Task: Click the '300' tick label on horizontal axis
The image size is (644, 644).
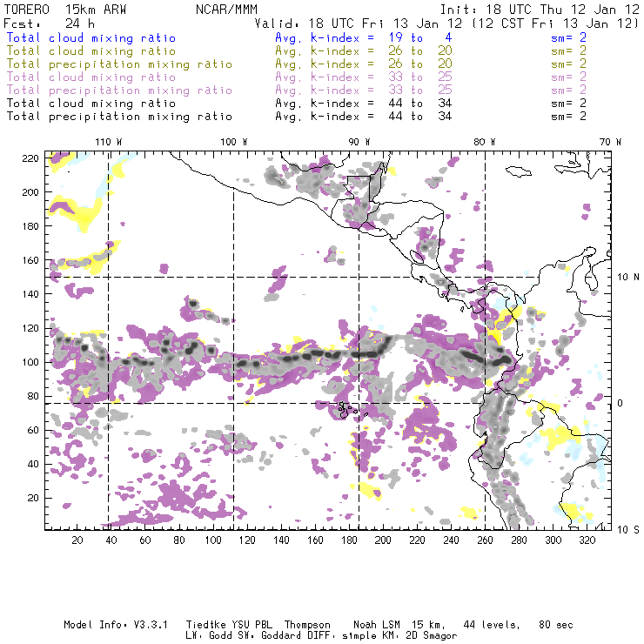Action: (x=553, y=540)
